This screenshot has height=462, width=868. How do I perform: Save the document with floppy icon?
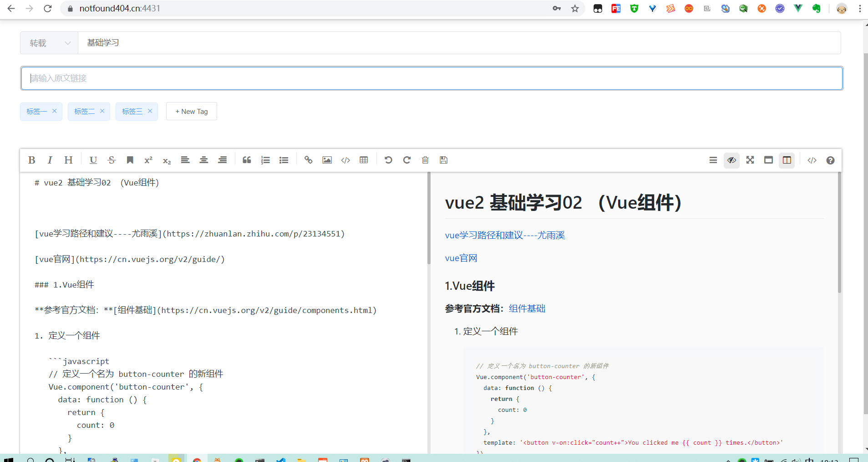(x=444, y=160)
